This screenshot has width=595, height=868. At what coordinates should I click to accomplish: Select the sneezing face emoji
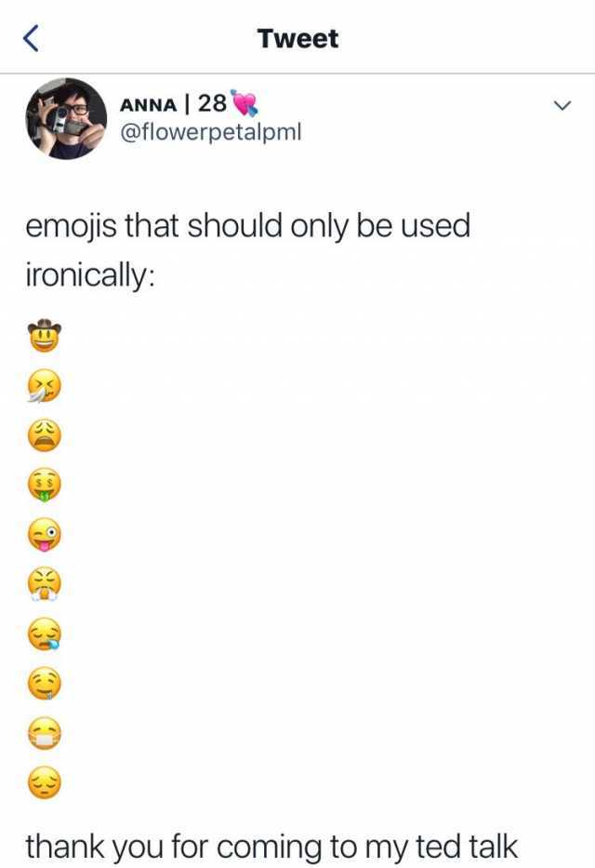[x=45, y=385]
